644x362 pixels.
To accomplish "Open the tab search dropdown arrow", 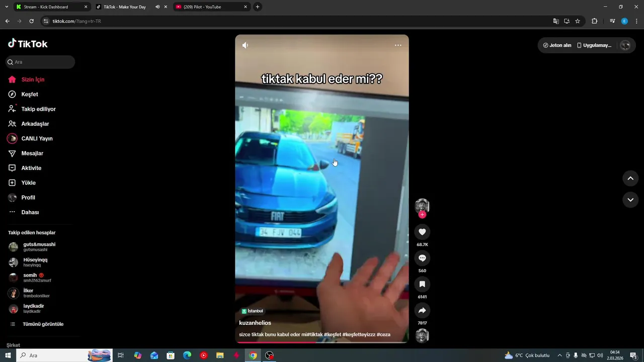I will pyautogui.click(x=6, y=7).
